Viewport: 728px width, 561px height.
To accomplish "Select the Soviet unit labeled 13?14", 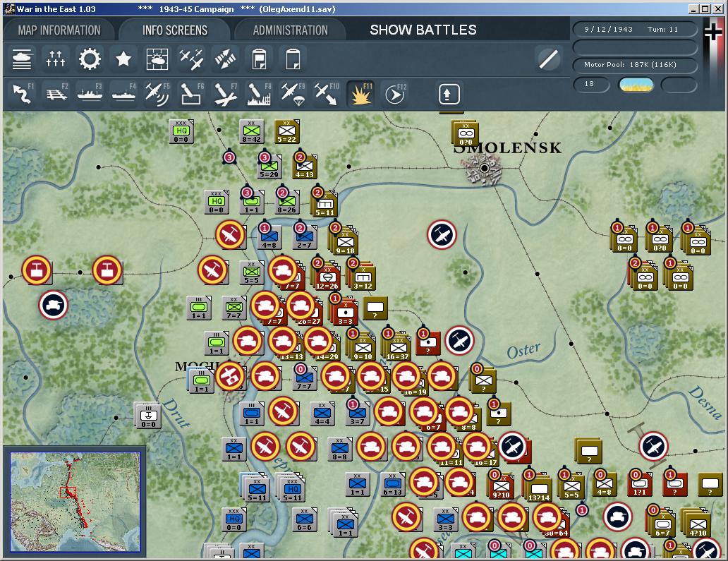I will coord(538,486).
